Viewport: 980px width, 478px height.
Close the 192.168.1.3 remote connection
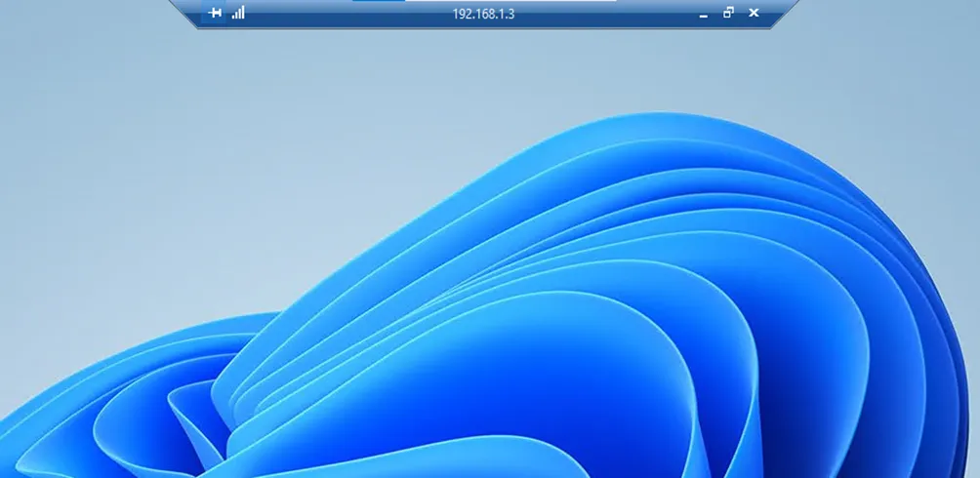(754, 13)
